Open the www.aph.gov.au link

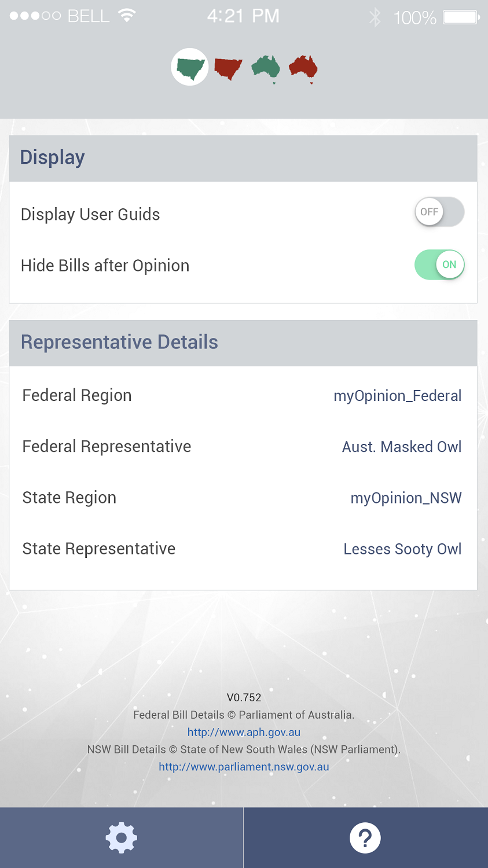click(244, 732)
